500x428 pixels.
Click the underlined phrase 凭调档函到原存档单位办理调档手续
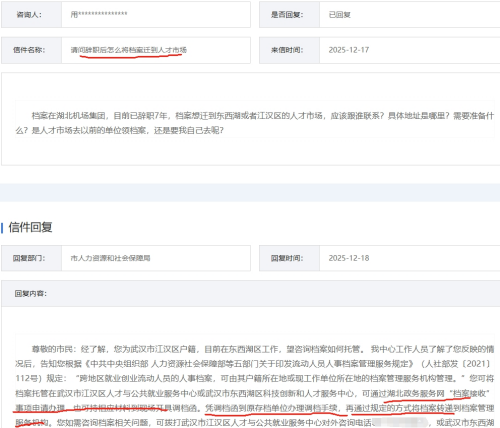[x=271, y=408]
